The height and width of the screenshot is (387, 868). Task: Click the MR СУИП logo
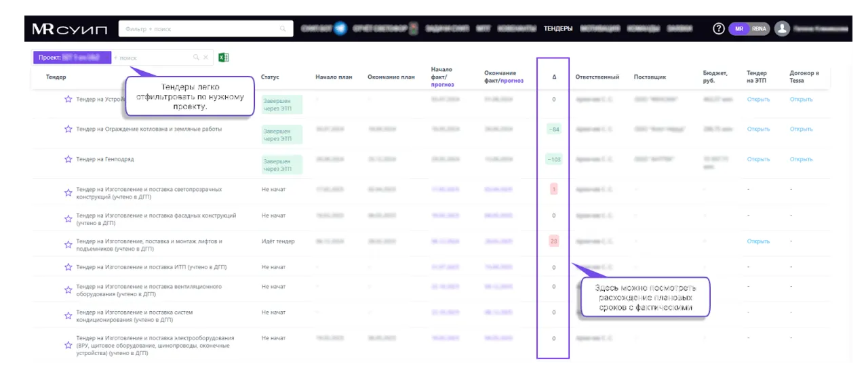tap(69, 28)
